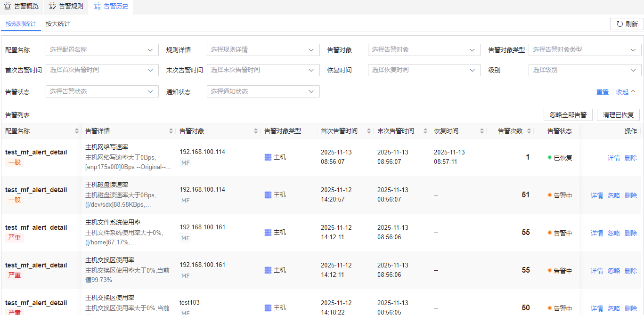
Task: Switch to the 告警规则 tab
Action: (x=66, y=7)
